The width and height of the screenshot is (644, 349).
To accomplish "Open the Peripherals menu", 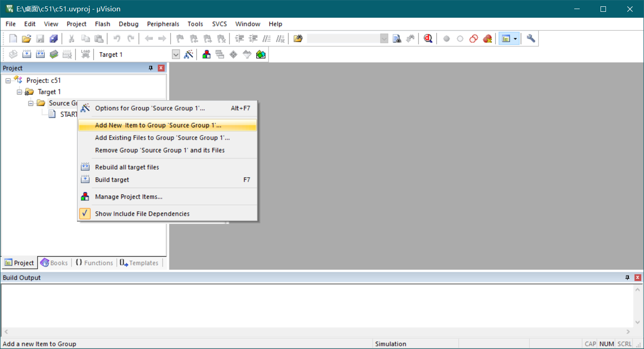I will (x=163, y=24).
